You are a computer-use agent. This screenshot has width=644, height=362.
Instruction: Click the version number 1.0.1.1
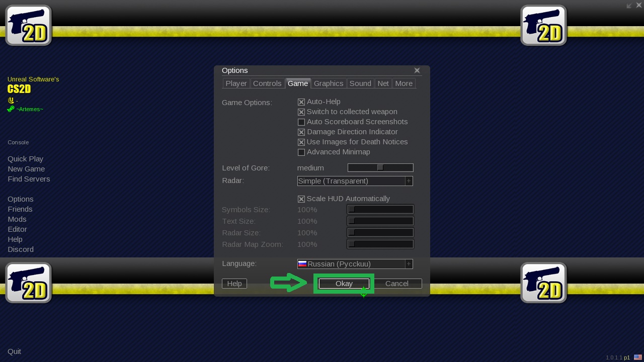pyautogui.click(x=614, y=358)
